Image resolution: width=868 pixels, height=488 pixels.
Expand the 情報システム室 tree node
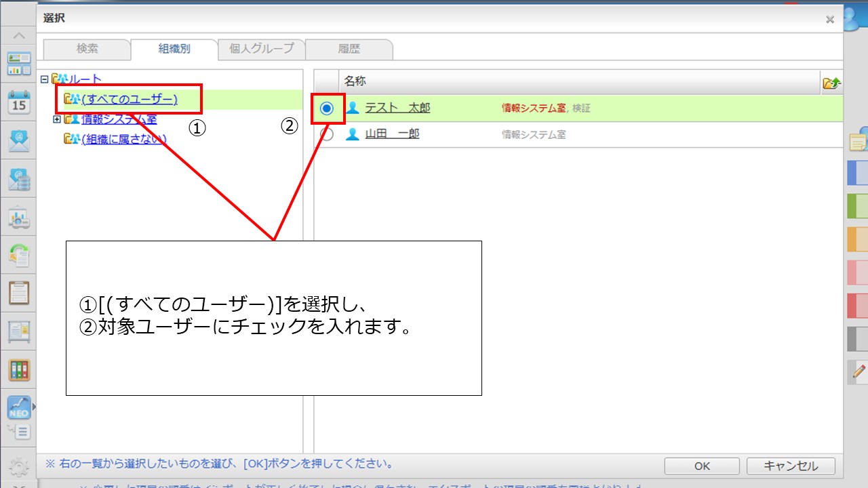pyautogui.click(x=57, y=119)
